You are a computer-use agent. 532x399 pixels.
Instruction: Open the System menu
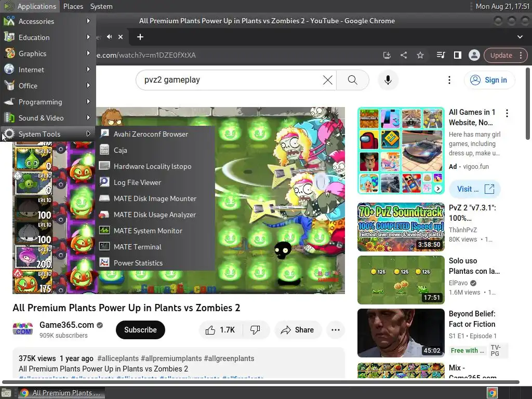[101, 6]
